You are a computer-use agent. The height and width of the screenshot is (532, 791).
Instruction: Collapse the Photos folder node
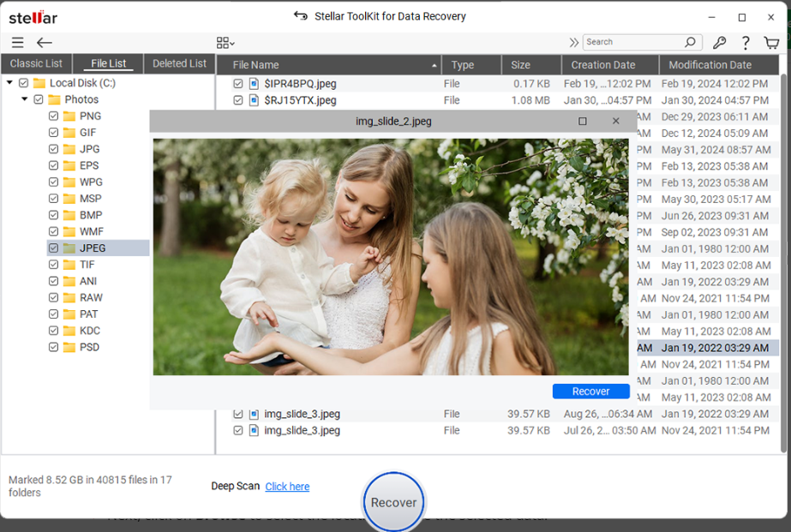coord(24,99)
